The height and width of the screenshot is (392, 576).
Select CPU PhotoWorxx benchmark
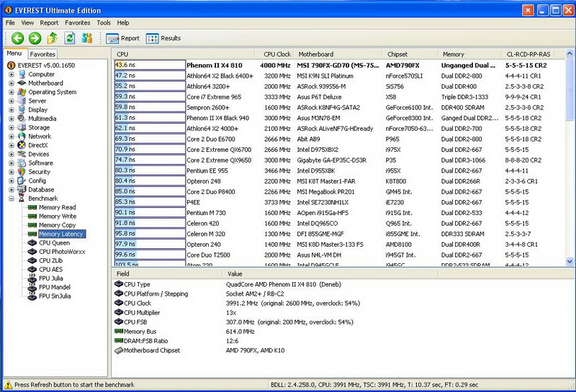(62, 252)
